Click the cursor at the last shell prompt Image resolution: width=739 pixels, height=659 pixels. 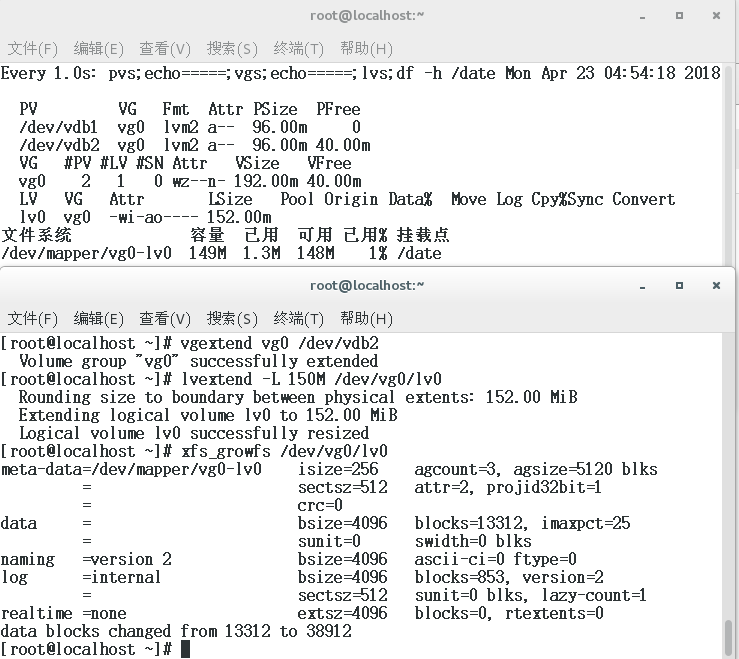coord(185,649)
